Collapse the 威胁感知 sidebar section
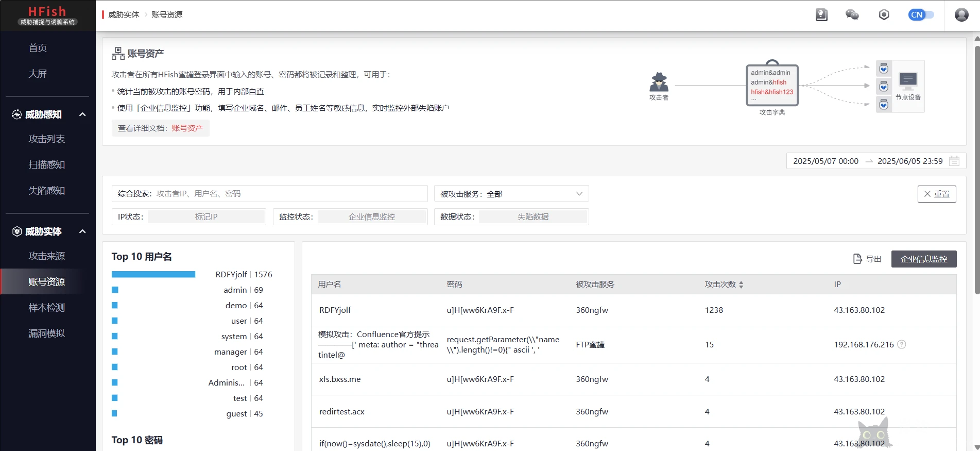980x451 pixels. click(x=82, y=114)
